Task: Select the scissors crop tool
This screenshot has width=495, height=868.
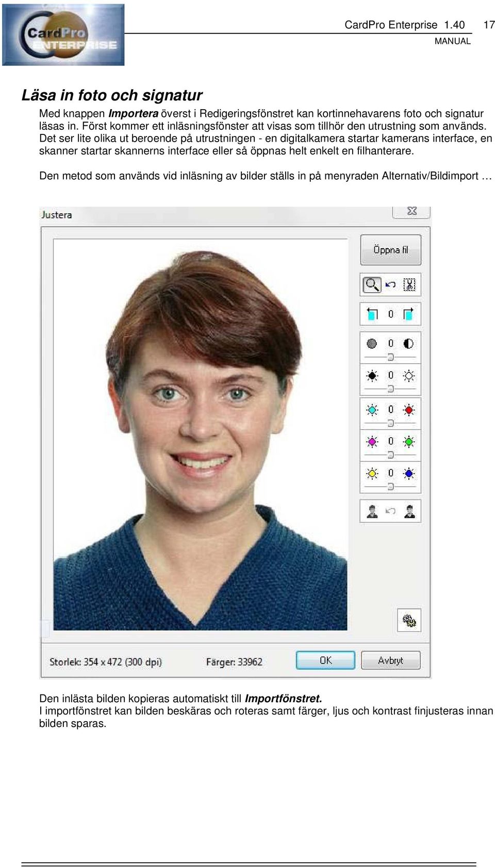Action: 409,284
